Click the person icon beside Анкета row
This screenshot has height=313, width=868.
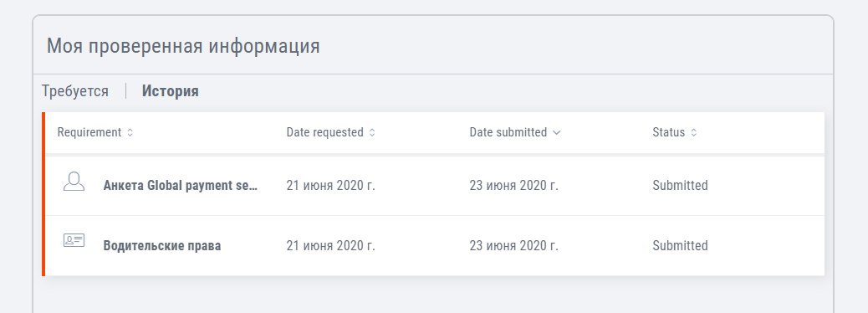click(74, 182)
